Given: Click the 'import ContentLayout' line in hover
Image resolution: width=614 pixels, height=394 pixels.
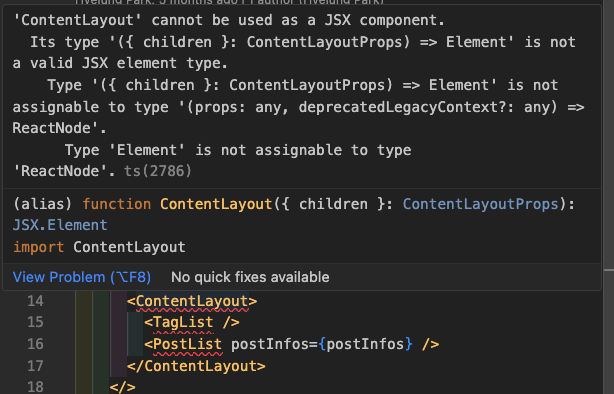Looking at the screenshot, I should [99, 247].
